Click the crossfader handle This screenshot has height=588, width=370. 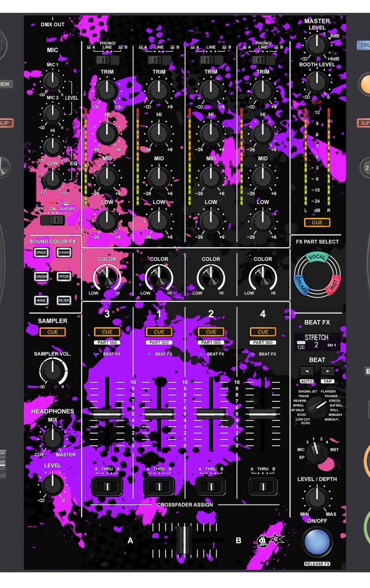[184, 540]
